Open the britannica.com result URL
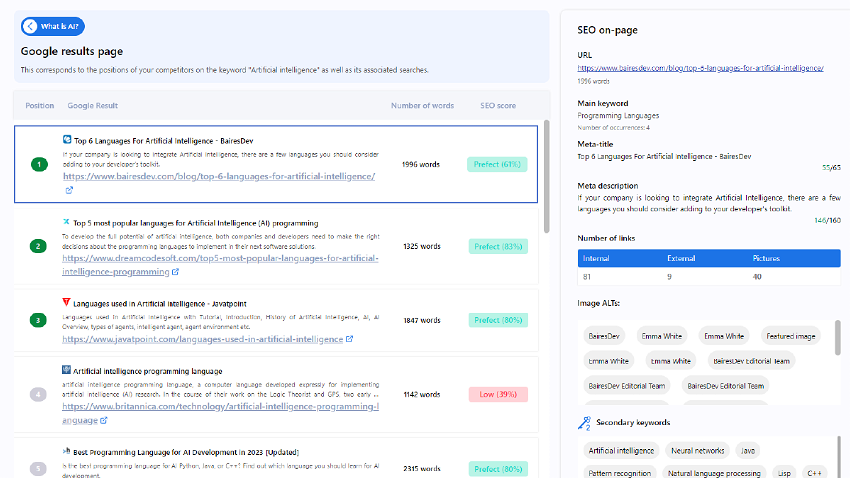Viewport: 850px width, 478px height. [x=220, y=413]
